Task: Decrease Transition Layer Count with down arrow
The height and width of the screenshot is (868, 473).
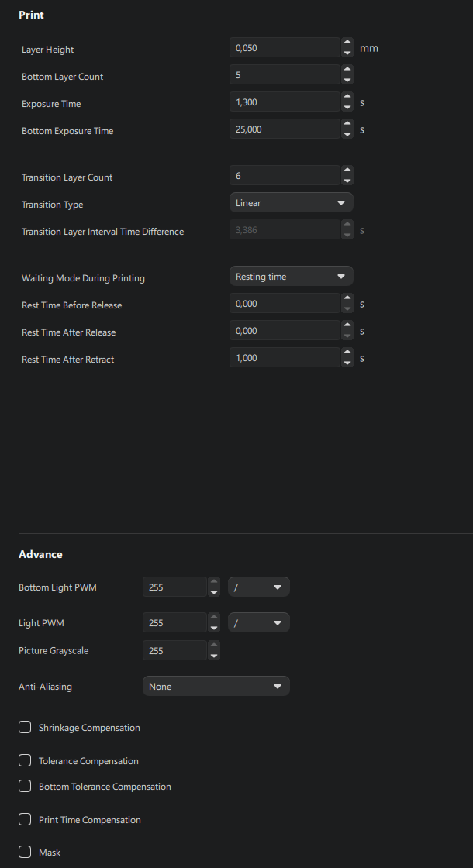Action: 347,181
